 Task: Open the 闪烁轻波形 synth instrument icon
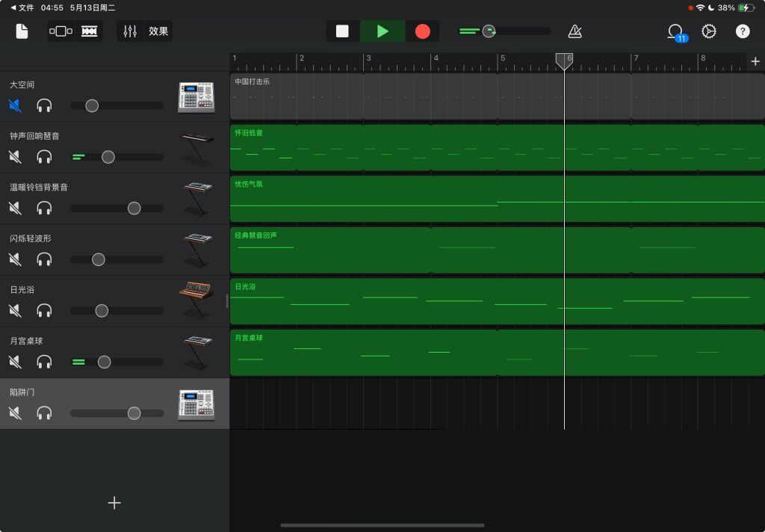[197, 250]
